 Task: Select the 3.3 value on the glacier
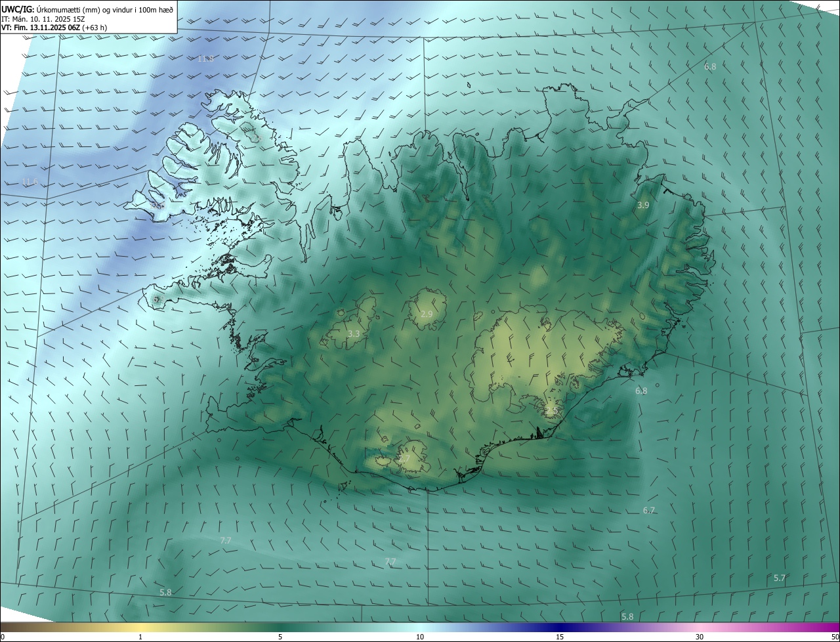[354, 334]
